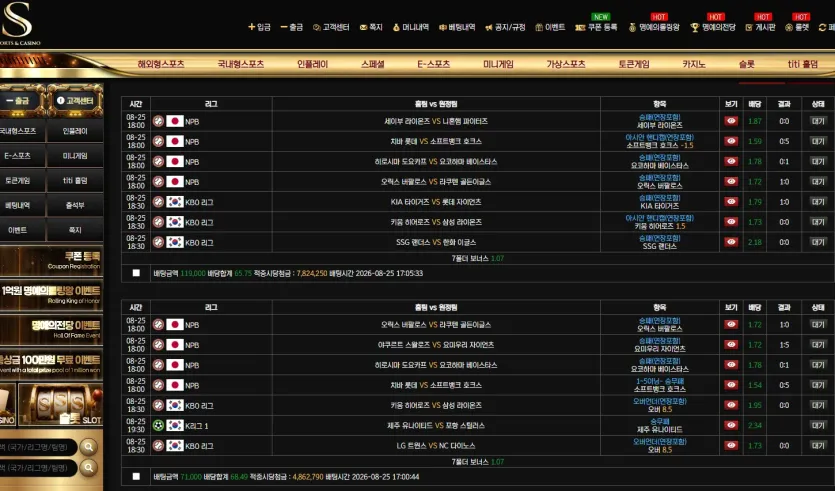Open the 슬롯 tab in gold bar
The image size is (835, 491).
[x=747, y=64]
